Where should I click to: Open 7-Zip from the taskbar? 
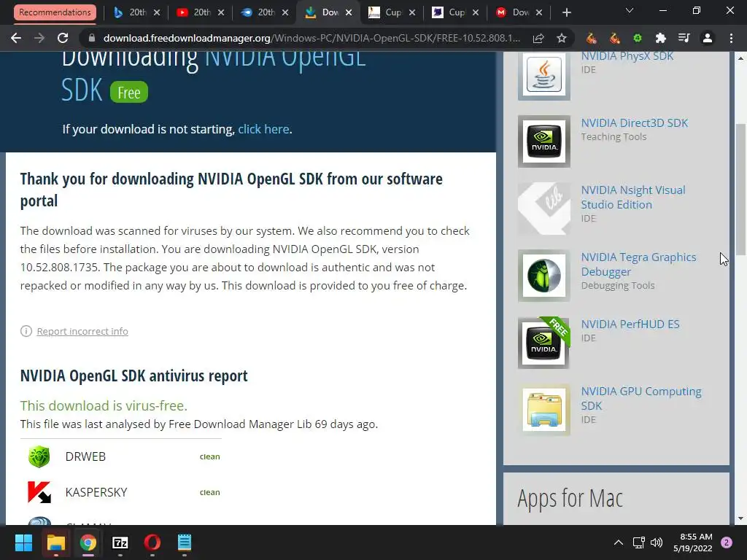[120, 542]
